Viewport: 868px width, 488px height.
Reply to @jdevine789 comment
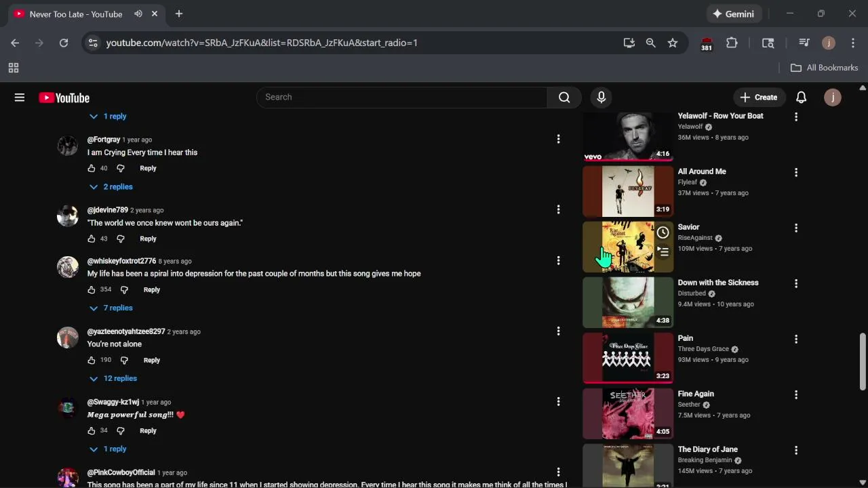click(148, 239)
